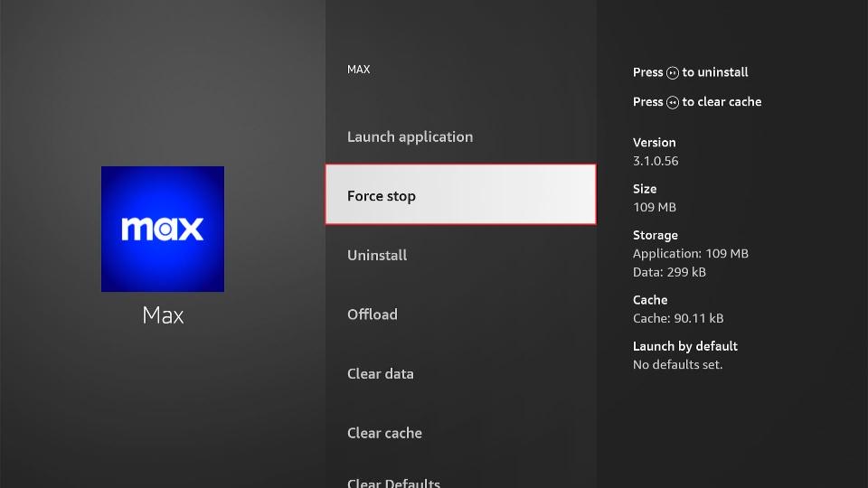Select the highlighted Force stop option
The height and width of the screenshot is (488, 868).
click(x=460, y=194)
